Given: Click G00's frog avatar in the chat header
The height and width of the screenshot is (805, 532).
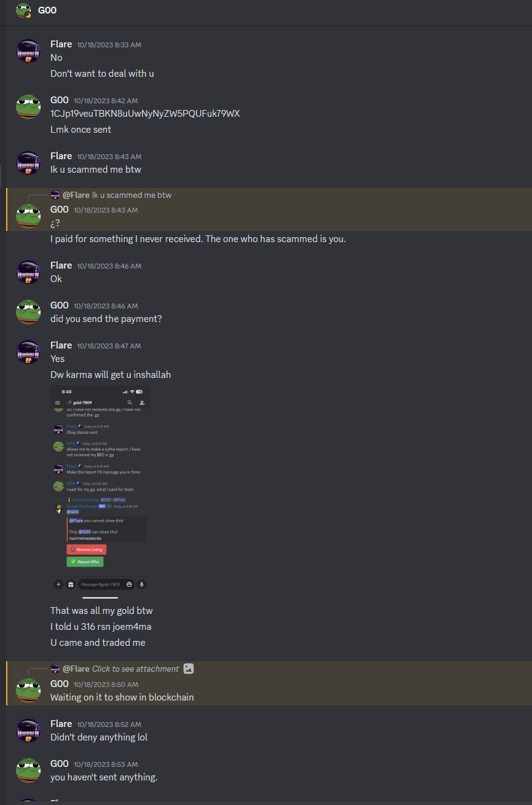Looking at the screenshot, I should coord(23,10).
